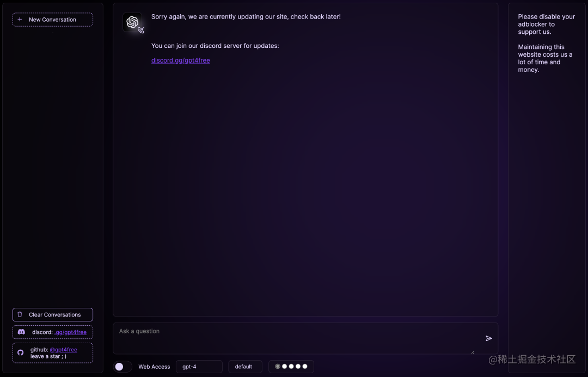Click the Discord logo icon in sidebar
Image resolution: width=588 pixels, height=377 pixels.
(21, 332)
